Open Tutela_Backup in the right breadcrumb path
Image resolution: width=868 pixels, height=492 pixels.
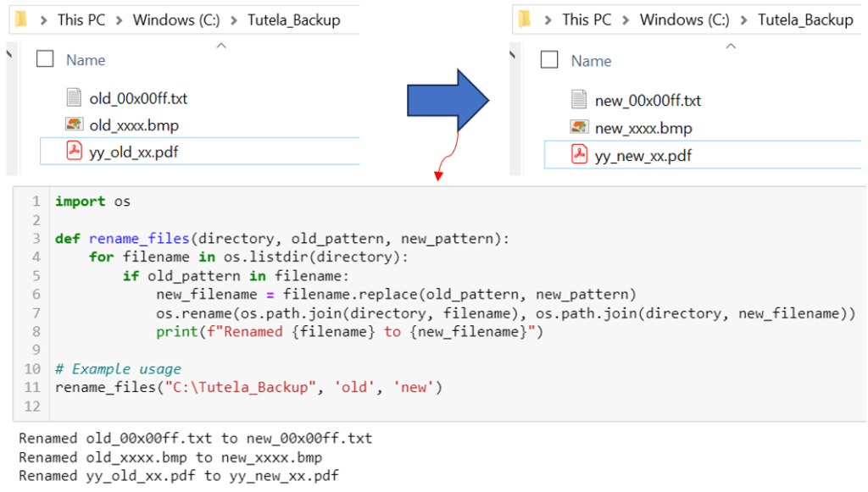point(805,19)
